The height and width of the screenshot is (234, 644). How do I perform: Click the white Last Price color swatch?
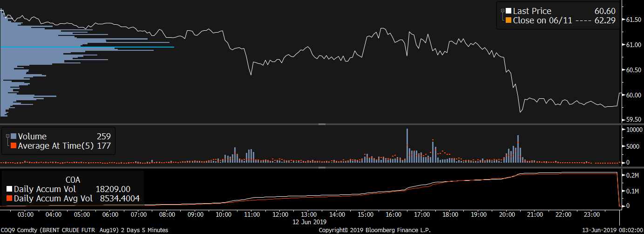508,11
